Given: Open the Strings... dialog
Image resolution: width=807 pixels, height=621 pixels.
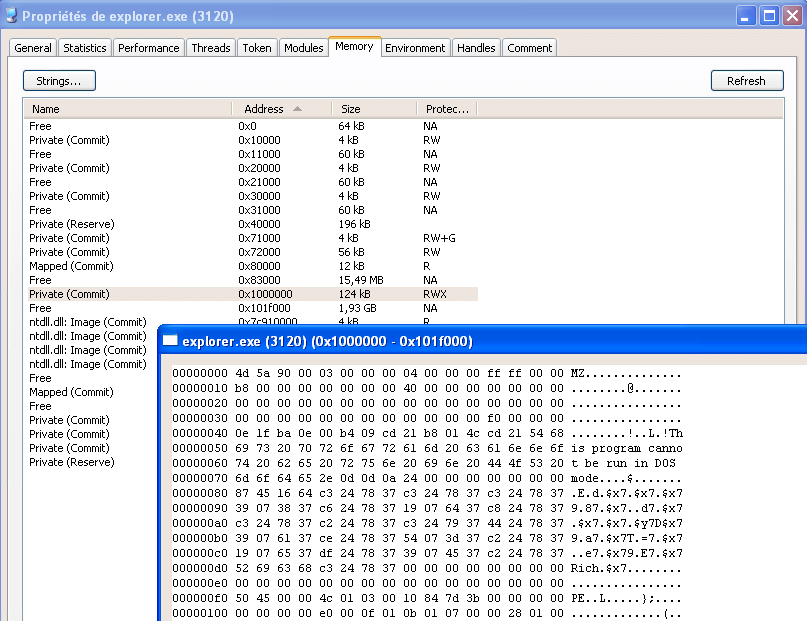Looking at the screenshot, I should pyautogui.click(x=59, y=81).
